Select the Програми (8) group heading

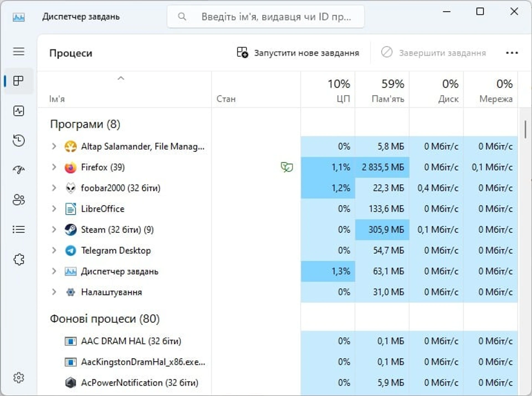click(85, 124)
